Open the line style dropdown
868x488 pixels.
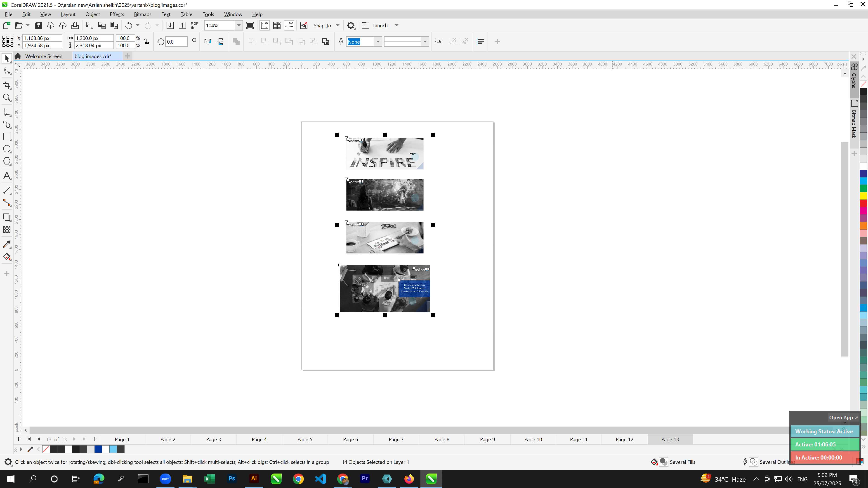point(425,41)
